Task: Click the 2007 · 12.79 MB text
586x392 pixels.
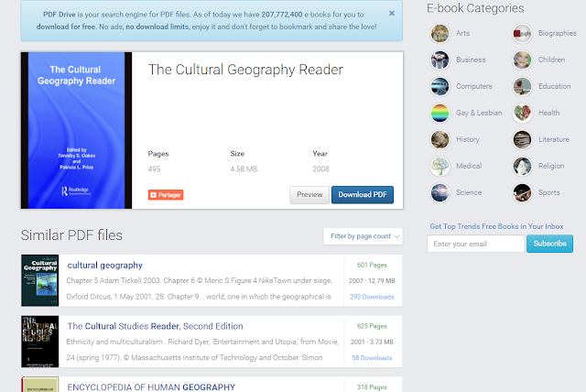Action: [372, 280]
